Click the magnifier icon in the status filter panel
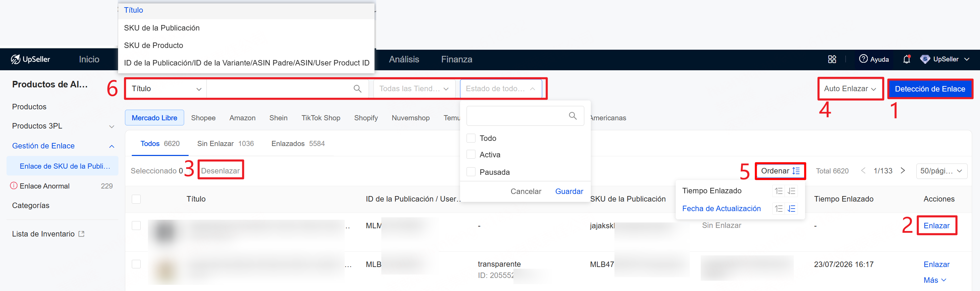Screen dimensions: 980x291 [573, 116]
